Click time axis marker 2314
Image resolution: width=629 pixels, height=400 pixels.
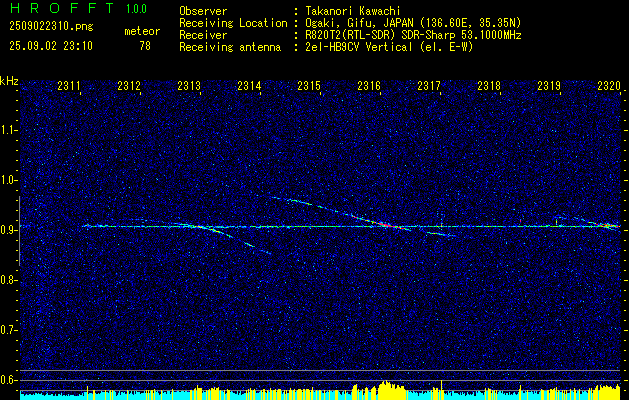249,85
